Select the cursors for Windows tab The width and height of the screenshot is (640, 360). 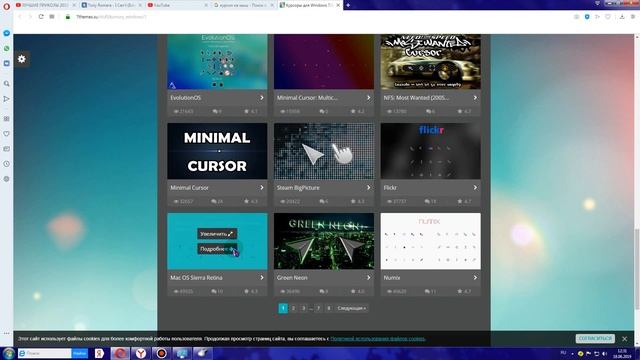pos(309,5)
